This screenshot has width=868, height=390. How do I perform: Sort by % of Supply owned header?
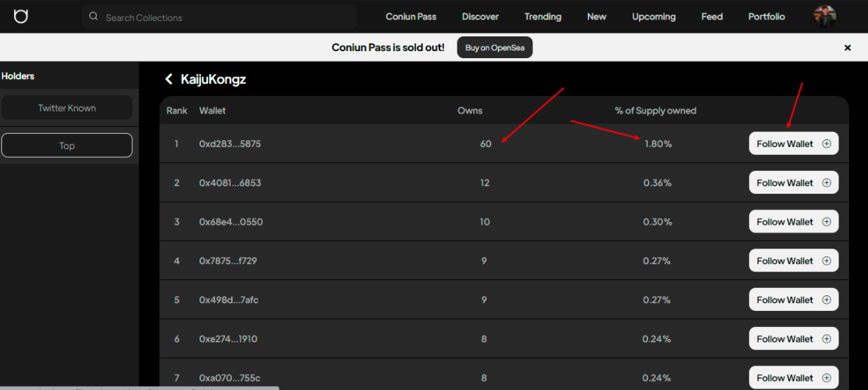(x=655, y=111)
